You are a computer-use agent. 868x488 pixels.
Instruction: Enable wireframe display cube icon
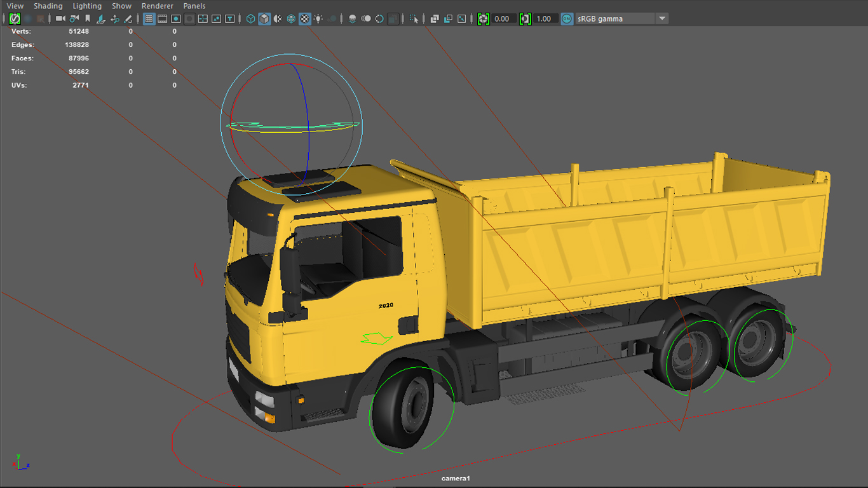point(250,19)
